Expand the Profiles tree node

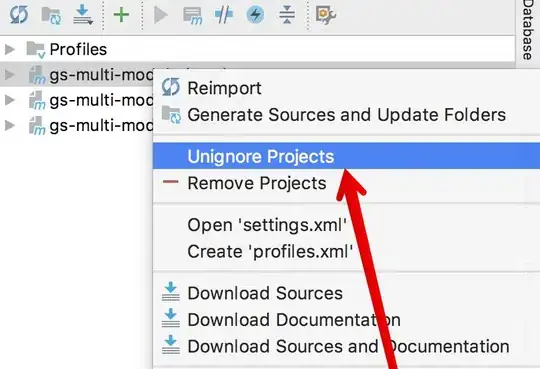click(x=10, y=49)
